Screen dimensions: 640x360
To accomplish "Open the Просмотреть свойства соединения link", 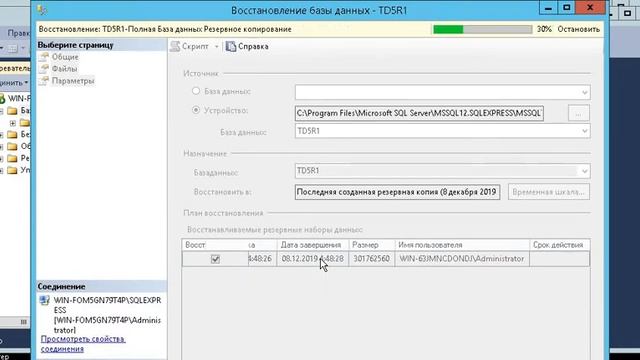I will click(83, 344).
